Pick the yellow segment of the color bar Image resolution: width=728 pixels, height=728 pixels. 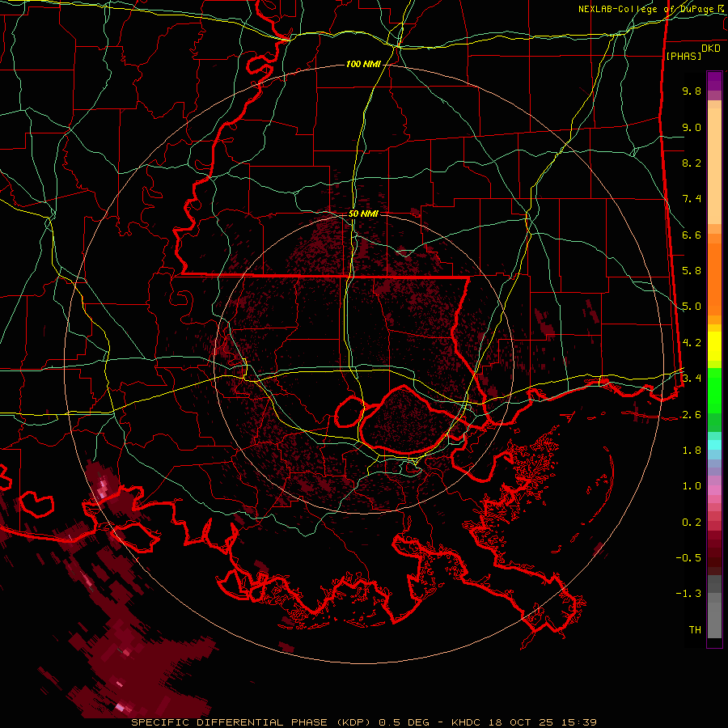coord(714,346)
